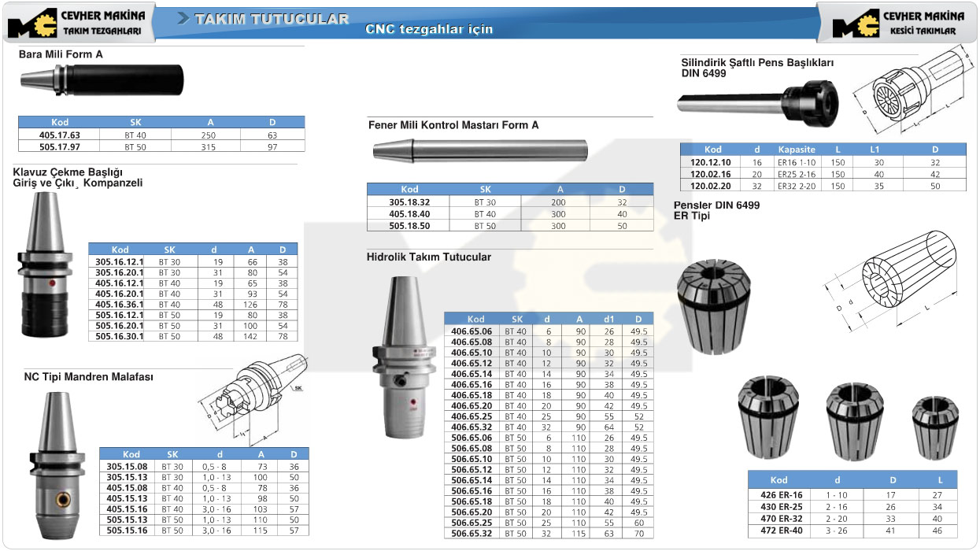
Task: Click the Kod column header in Bara Mili table
Action: [x=60, y=123]
